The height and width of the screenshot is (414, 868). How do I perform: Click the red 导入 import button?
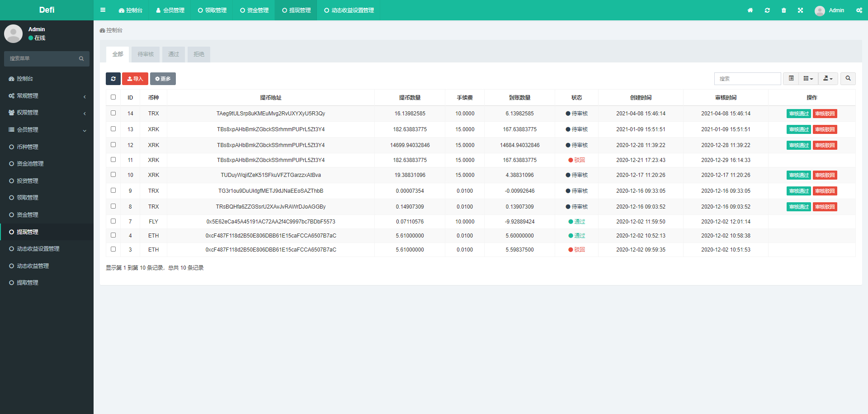click(135, 79)
